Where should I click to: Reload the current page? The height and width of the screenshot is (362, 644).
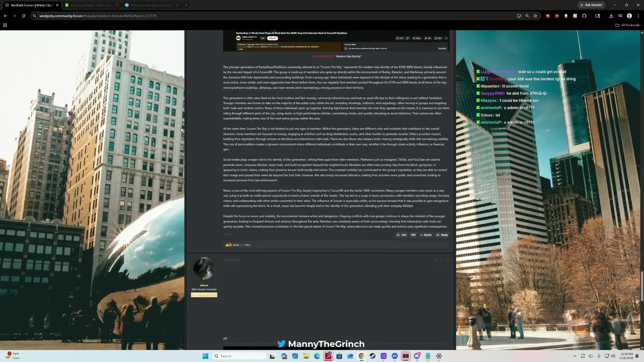point(23,16)
